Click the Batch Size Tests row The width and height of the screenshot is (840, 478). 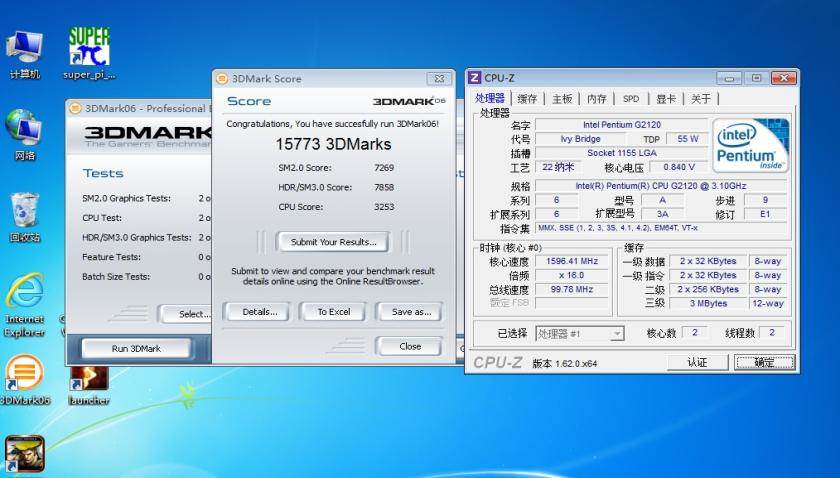(x=146, y=277)
